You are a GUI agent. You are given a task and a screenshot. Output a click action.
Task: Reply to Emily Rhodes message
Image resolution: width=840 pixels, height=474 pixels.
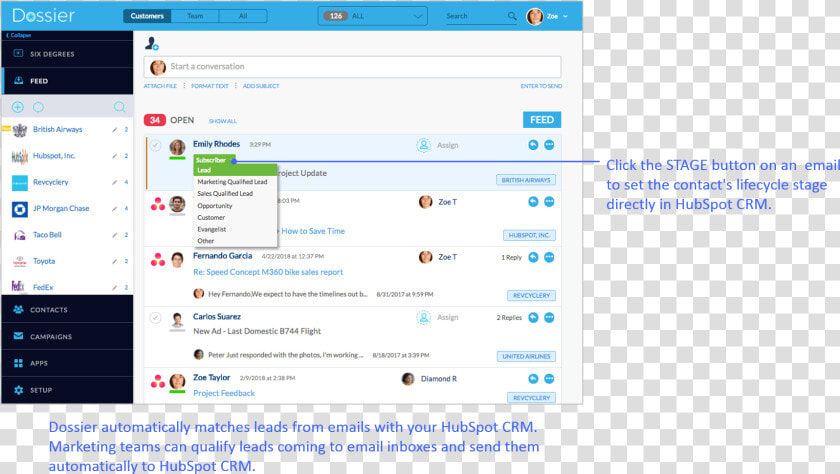tap(533, 145)
